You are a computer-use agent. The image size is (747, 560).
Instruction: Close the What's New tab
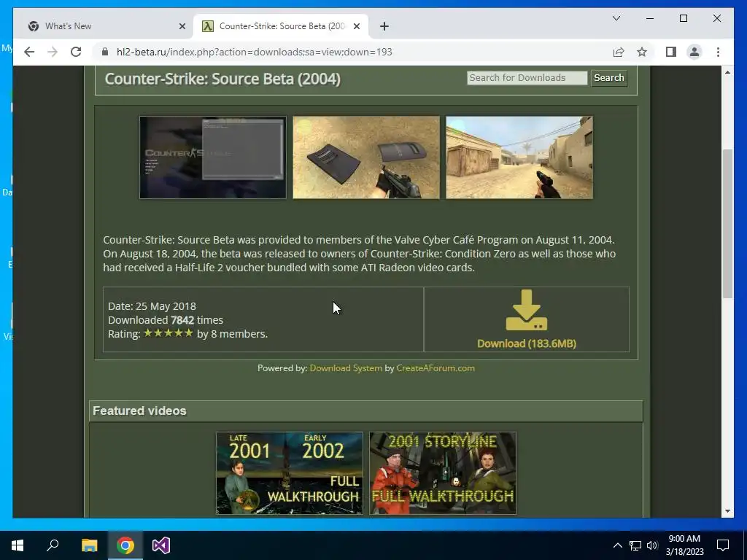click(182, 26)
